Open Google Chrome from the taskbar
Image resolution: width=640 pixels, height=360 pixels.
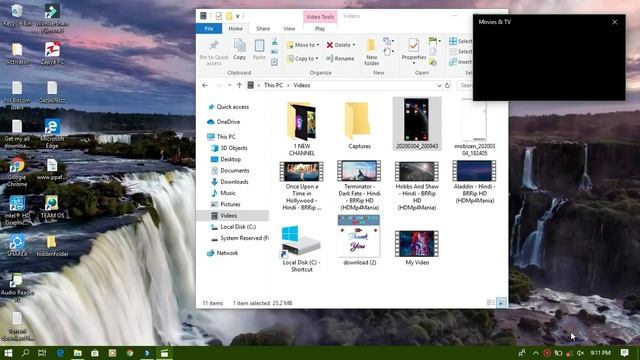(x=130, y=353)
